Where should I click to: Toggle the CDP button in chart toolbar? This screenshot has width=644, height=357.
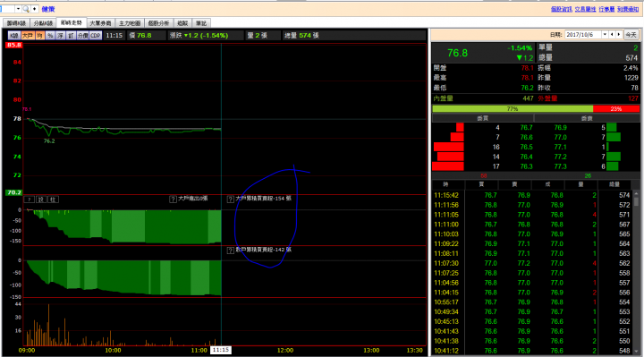click(96, 36)
